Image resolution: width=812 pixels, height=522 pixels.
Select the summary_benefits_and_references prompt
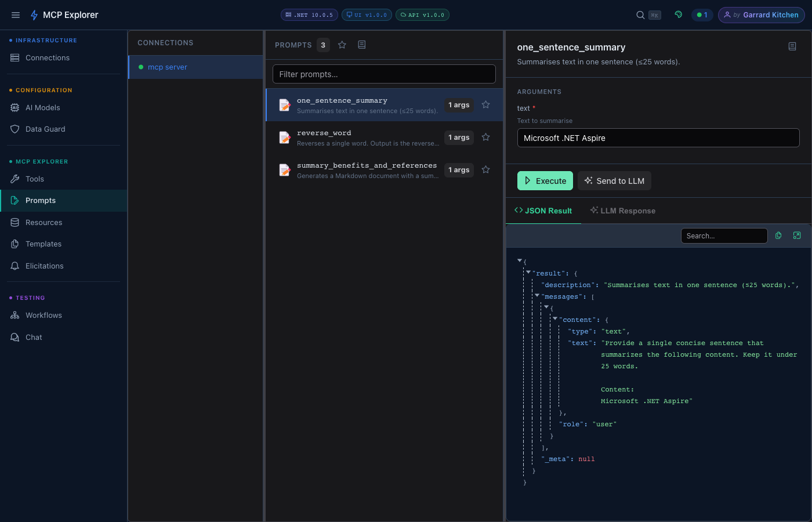(x=367, y=170)
